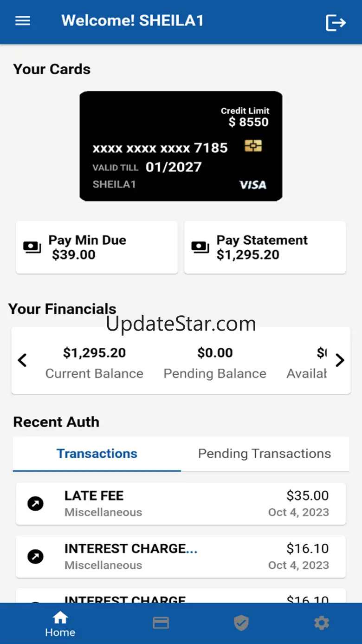The width and height of the screenshot is (362, 644).
Task: Open the cards tab icon in bottom bar
Action: click(x=161, y=623)
